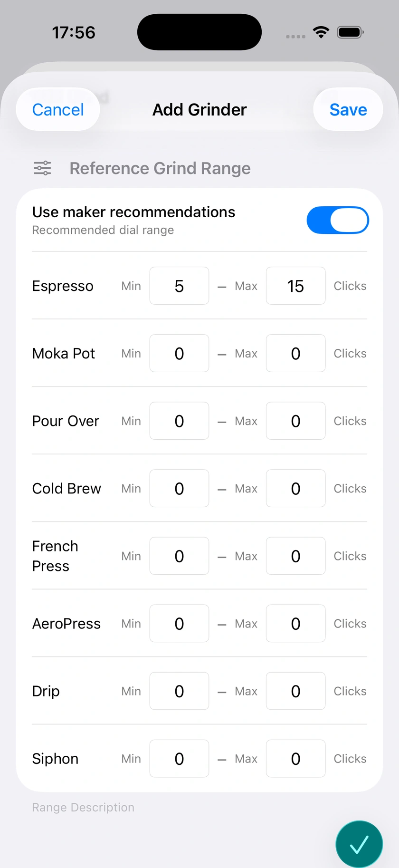Focus the Drip Max field

[295, 691]
